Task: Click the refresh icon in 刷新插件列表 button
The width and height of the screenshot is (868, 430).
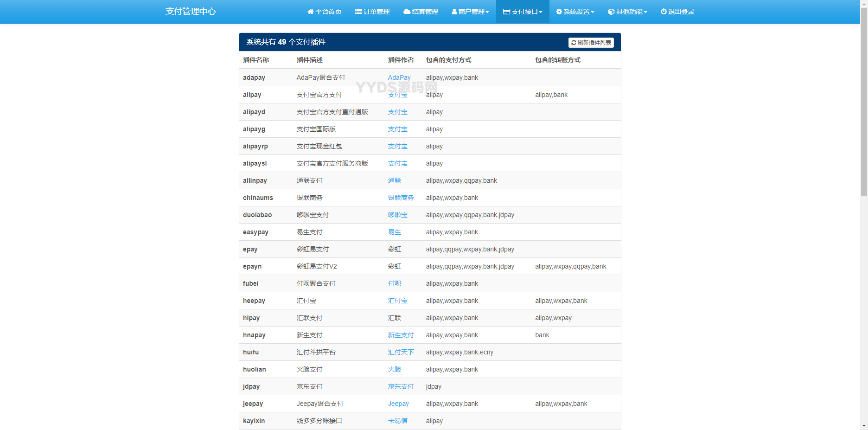Action: click(x=574, y=42)
